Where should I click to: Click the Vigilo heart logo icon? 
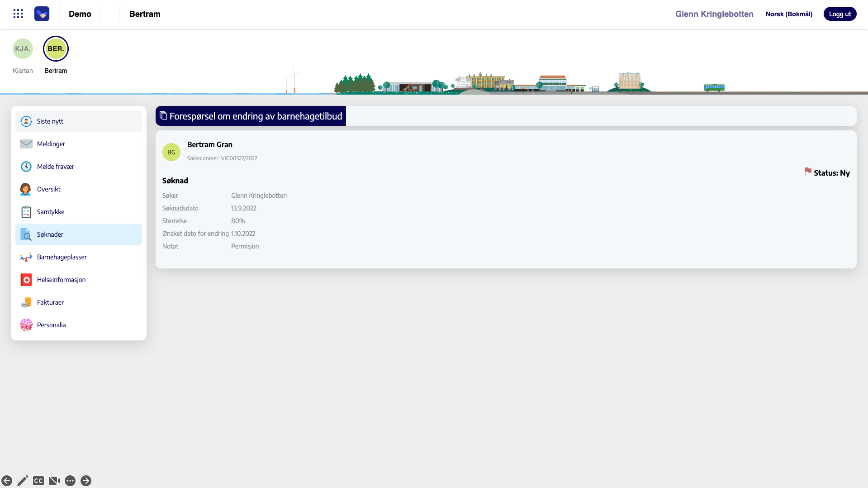(42, 14)
